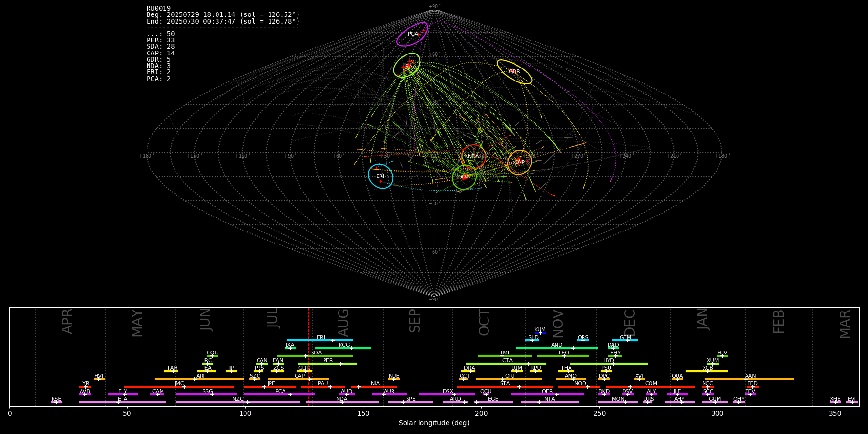
Task: Click the 'SDA: 28' legend count
Action: [161, 47]
